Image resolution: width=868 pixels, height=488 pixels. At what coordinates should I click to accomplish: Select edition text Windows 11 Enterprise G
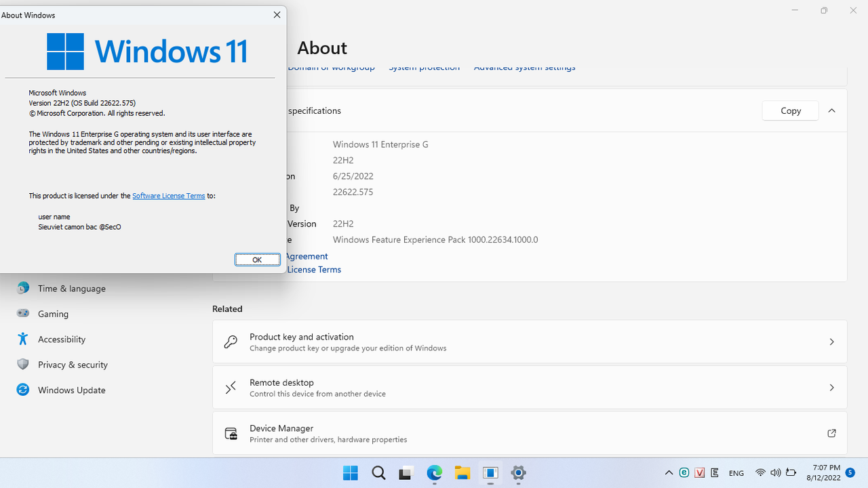click(x=380, y=144)
